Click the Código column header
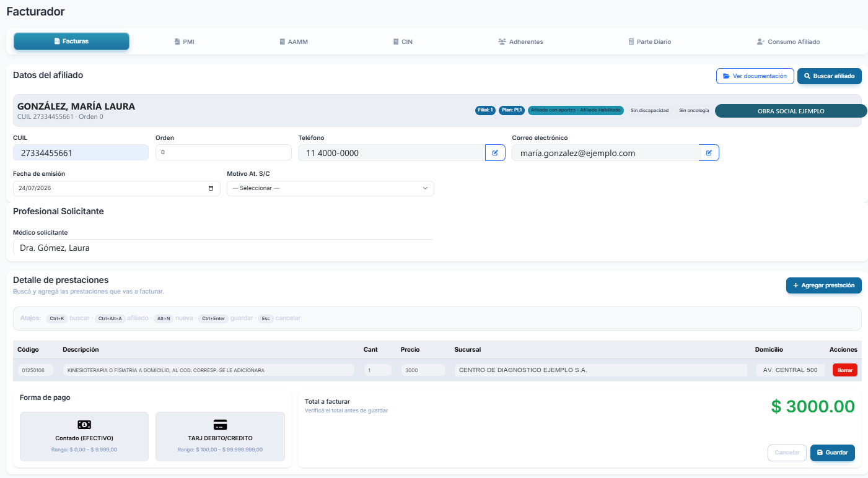 click(x=28, y=350)
